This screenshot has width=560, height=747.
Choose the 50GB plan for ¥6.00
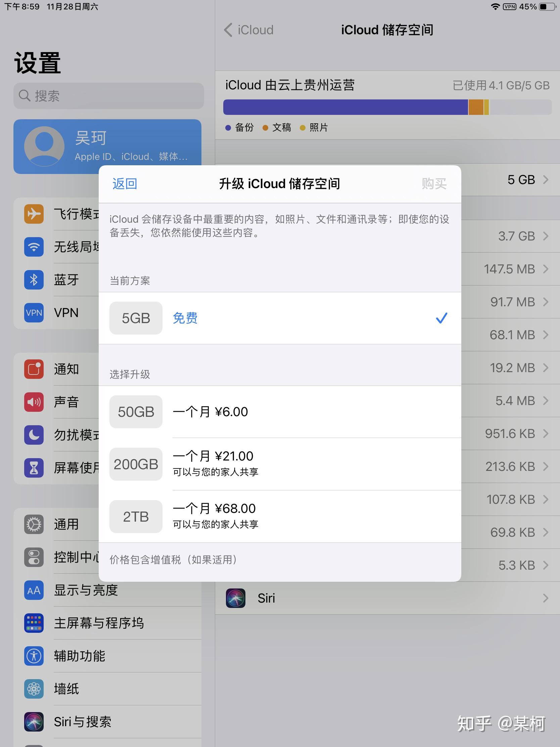(x=280, y=412)
